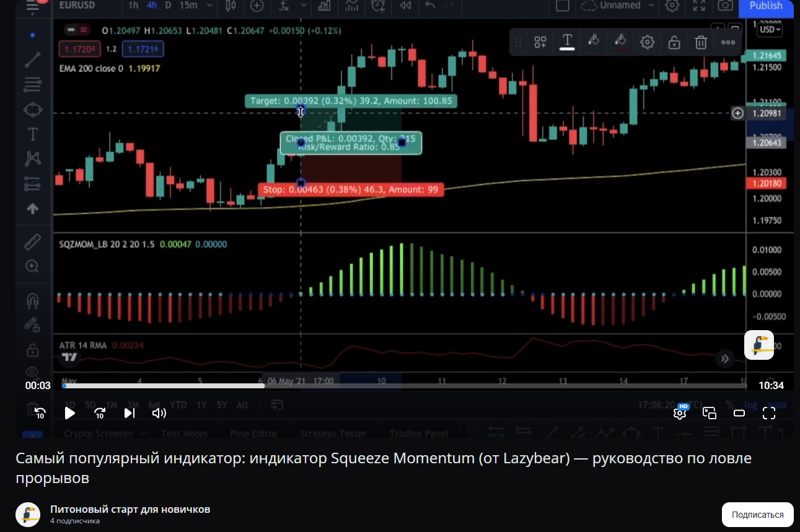The image size is (800, 532).
Task: Mute the video volume
Action: 159,413
